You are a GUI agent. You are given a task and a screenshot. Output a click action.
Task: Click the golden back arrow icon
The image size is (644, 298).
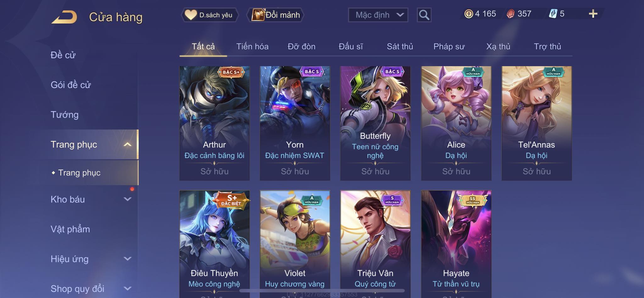64,17
